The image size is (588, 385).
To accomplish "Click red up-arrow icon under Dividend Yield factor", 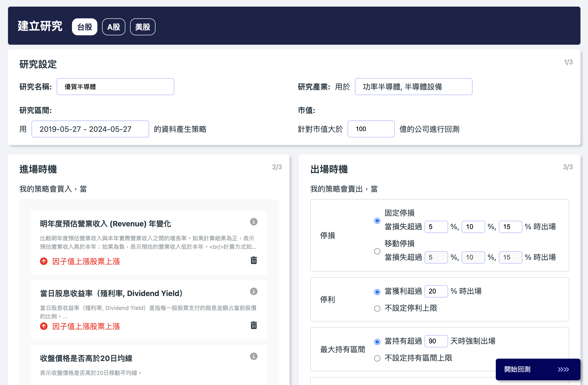I will [44, 326].
